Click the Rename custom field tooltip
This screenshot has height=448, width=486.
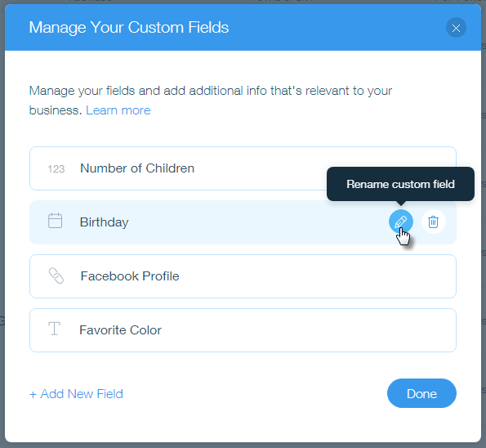400,184
